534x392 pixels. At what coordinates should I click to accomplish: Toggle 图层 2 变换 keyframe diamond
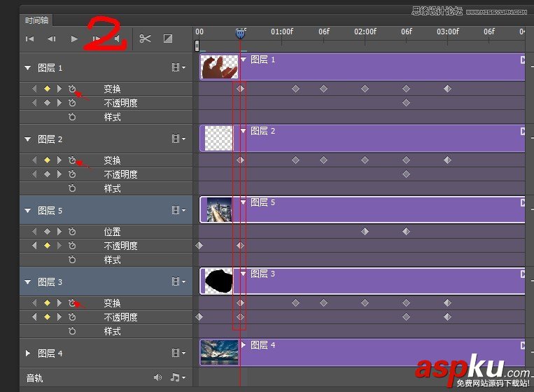48,160
